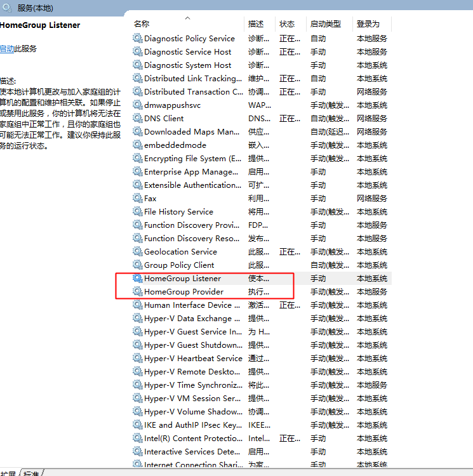Click the gear icon of IKE and AuthIP IPsec

coord(138,425)
